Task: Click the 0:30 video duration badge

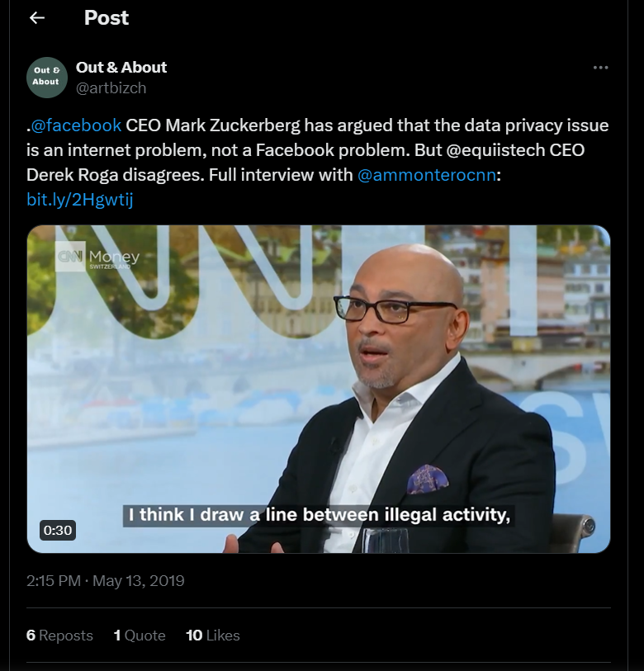Action: pos(58,530)
